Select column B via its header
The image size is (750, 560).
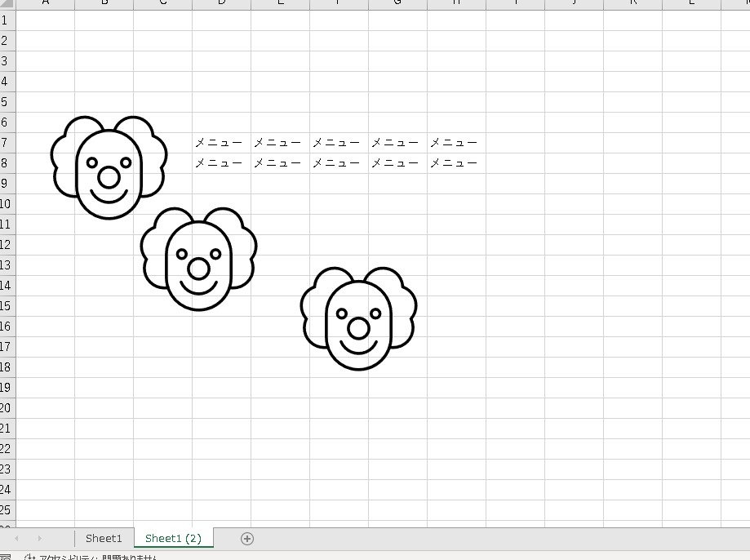click(104, 4)
